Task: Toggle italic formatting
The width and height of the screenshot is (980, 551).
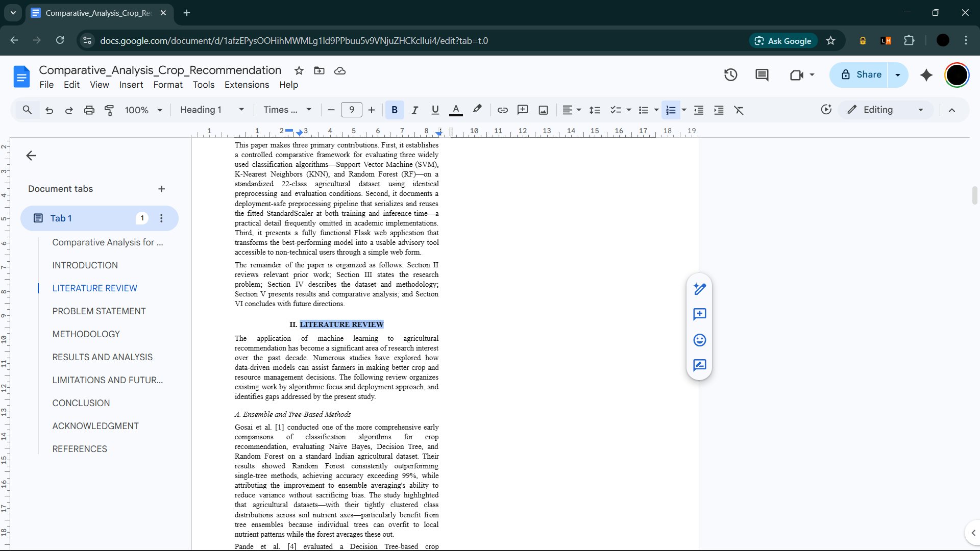Action: pyautogui.click(x=414, y=110)
